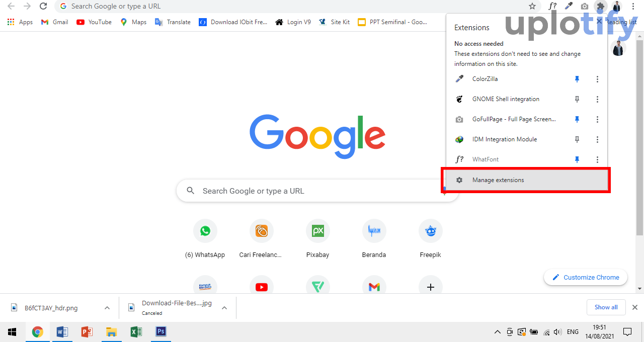
Task: Show hidden system tray icons
Action: [x=497, y=332]
